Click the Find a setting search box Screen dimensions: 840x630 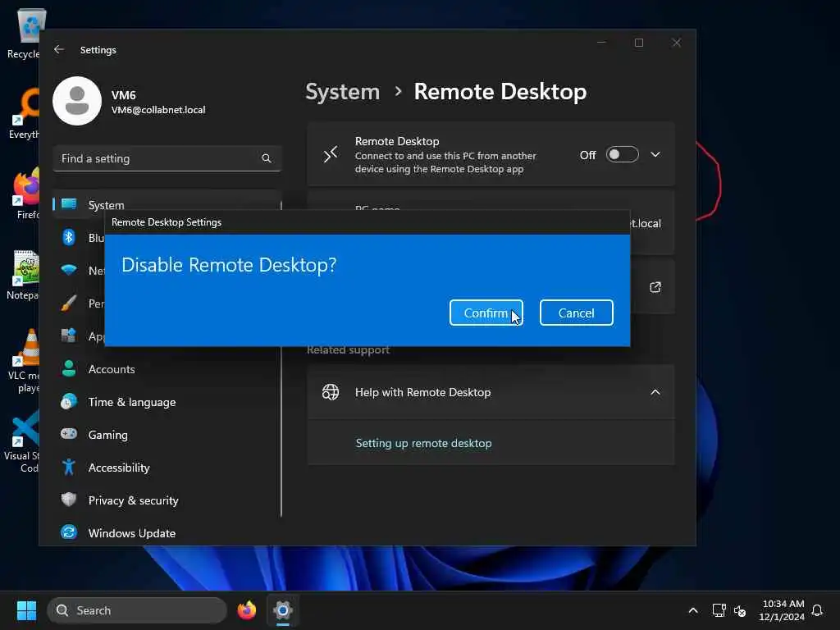click(167, 158)
